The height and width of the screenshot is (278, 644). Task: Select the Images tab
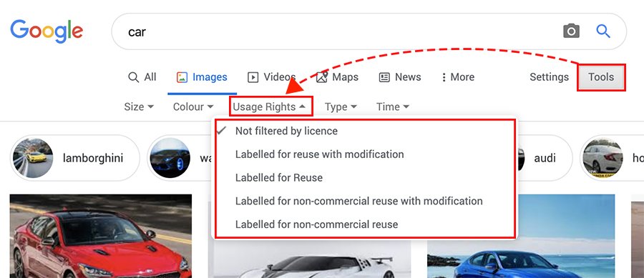point(202,77)
